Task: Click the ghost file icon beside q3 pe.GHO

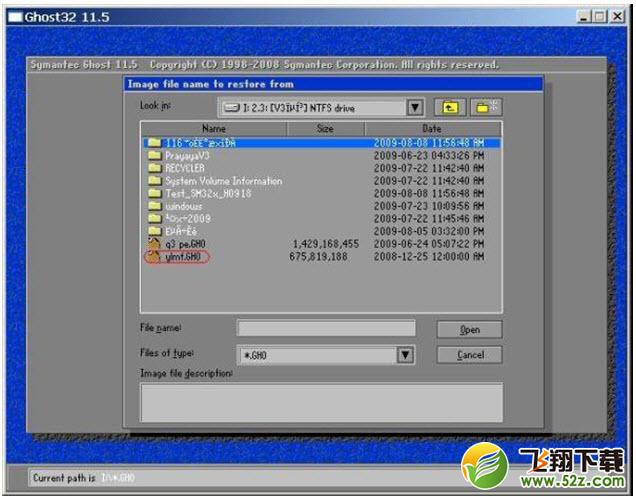Action: [154, 243]
